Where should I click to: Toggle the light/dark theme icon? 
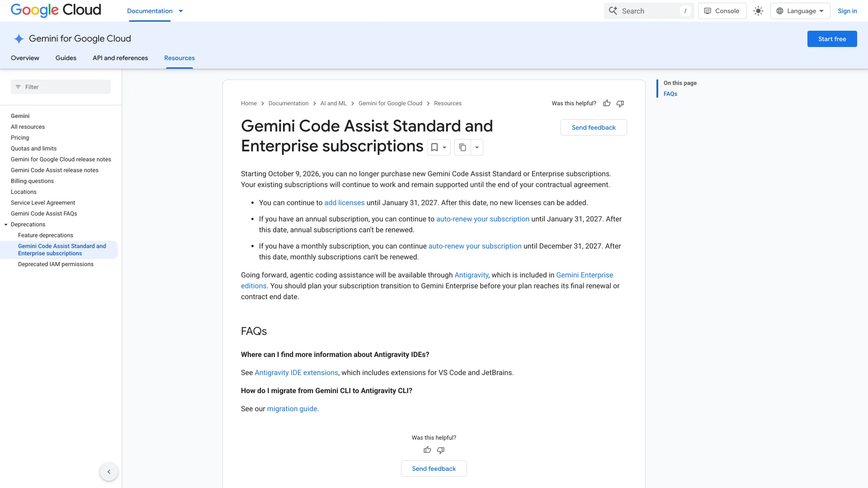[x=758, y=11]
